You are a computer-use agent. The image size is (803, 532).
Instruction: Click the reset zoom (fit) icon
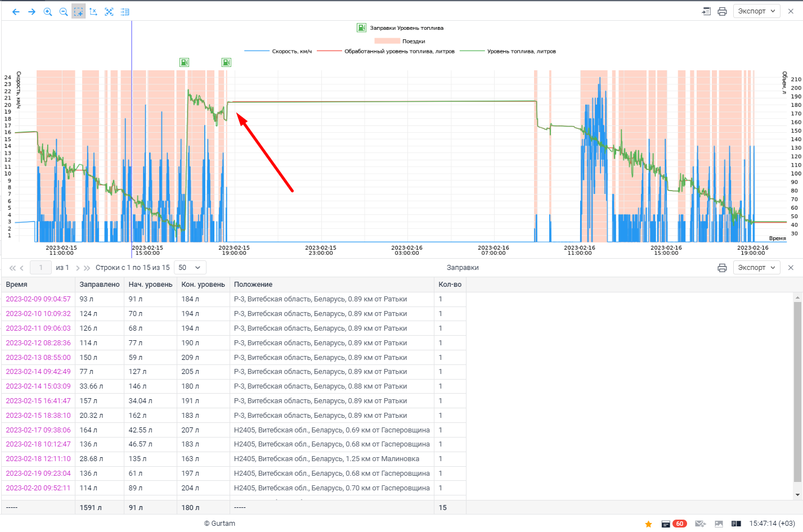tap(109, 12)
